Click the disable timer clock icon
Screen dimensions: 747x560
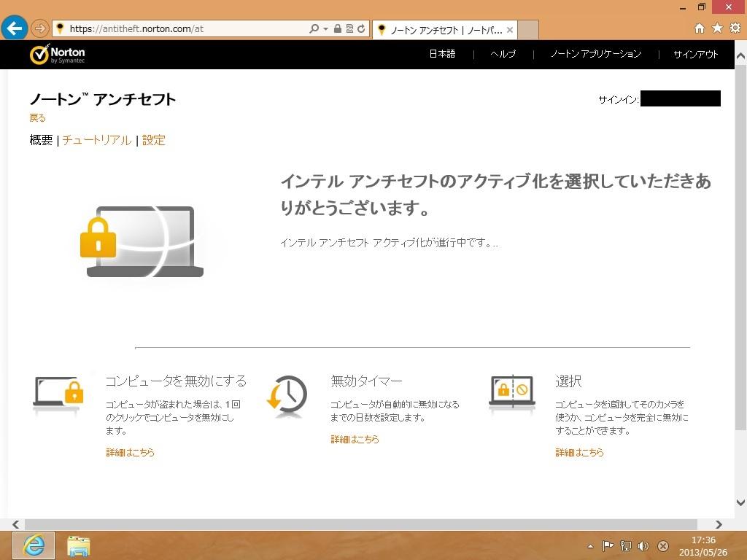coord(287,396)
